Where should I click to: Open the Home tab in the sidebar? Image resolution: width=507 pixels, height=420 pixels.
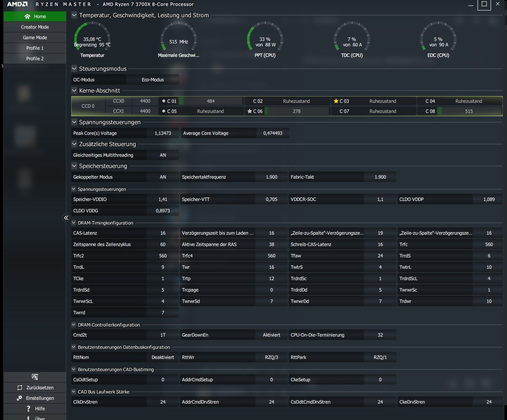(x=35, y=16)
